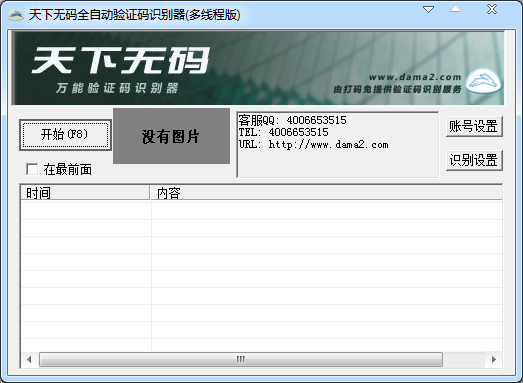Click the URL: http://www.dama2.com line
The image size is (523, 383).
pos(314,145)
